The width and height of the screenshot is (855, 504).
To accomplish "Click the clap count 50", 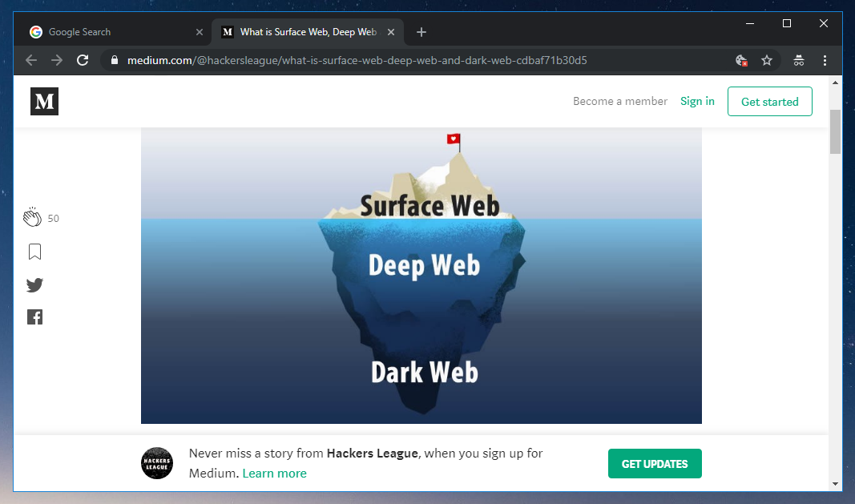I will click(x=54, y=218).
